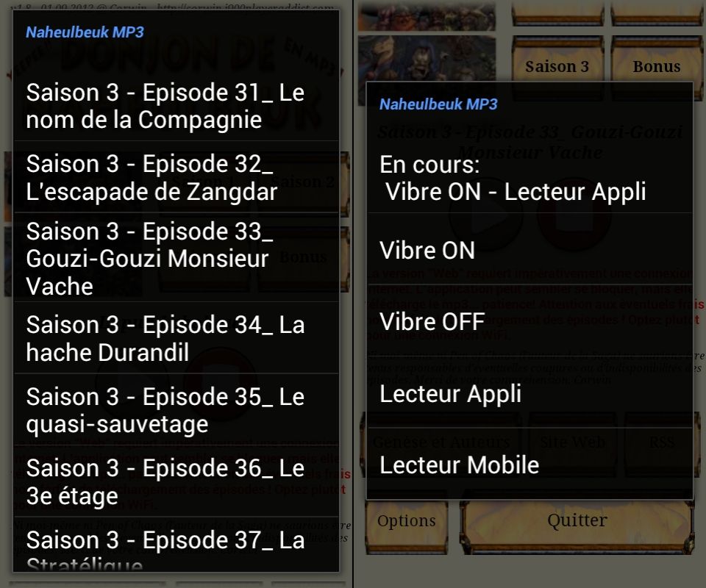Image resolution: width=706 pixels, height=588 pixels.
Task: Open Episode 35 Le quasi-sauvetage
Action: (176, 409)
